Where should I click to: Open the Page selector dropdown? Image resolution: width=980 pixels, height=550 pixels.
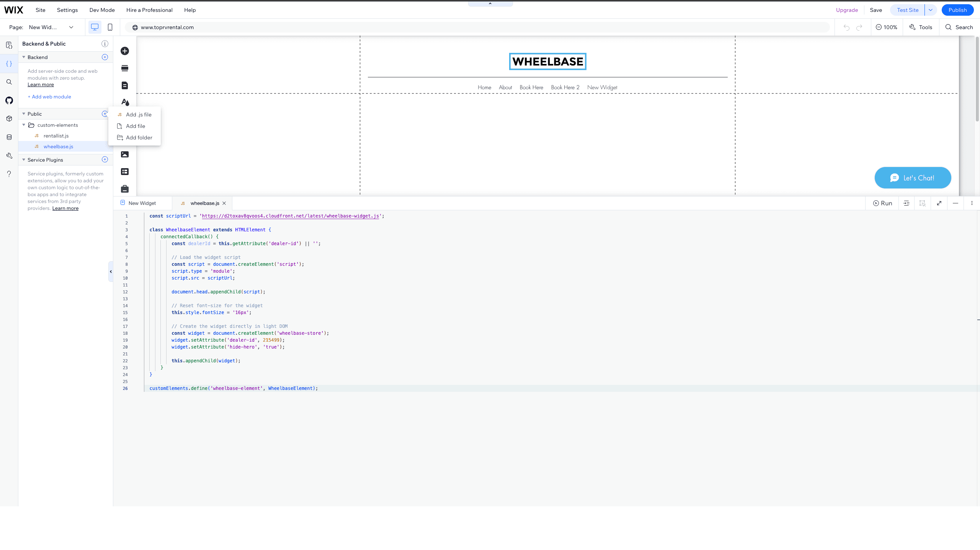tap(71, 27)
